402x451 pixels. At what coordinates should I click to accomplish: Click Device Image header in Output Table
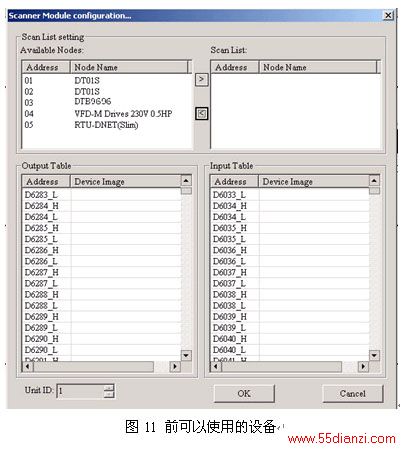(x=125, y=182)
